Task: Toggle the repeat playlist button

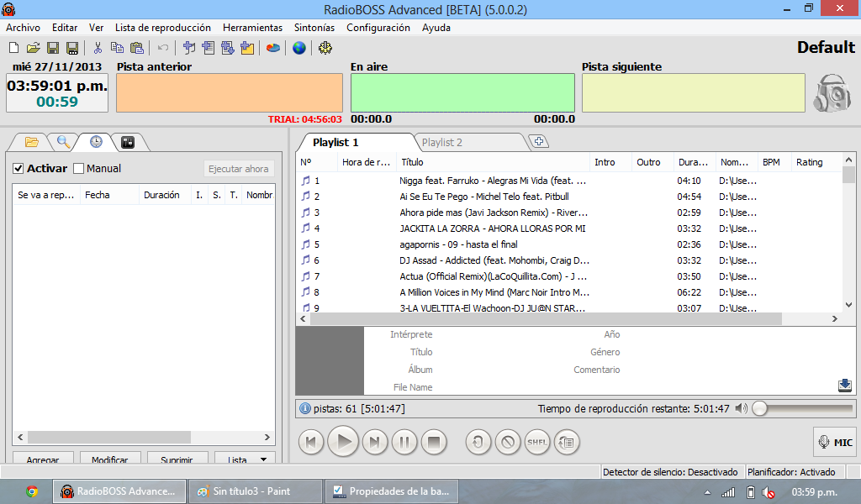Action: (x=567, y=442)
